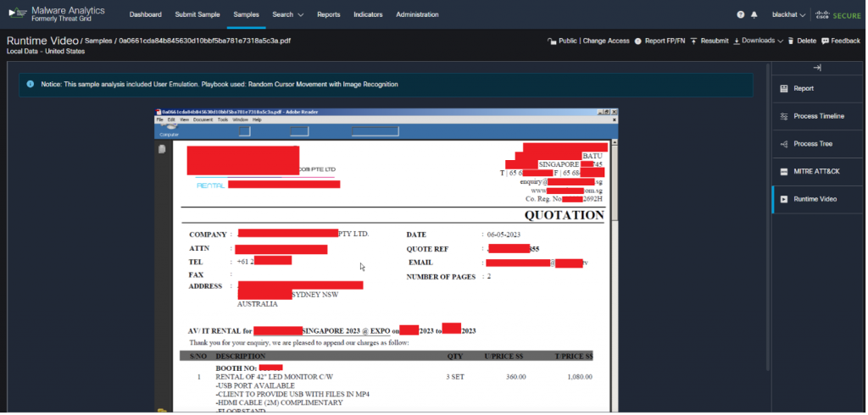The image size is (868, 415).
Task: Click the Delete trash icon
Action: point(791,41)
